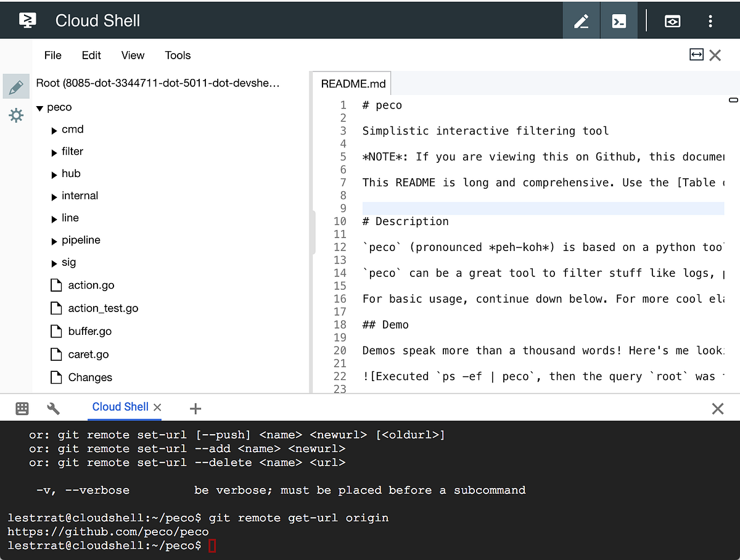The width and height of the screenshot is (740, 560).
Task: Toggle the editor expand-width arrow icon
Action: pyautogui.click(x=696, y=54)
